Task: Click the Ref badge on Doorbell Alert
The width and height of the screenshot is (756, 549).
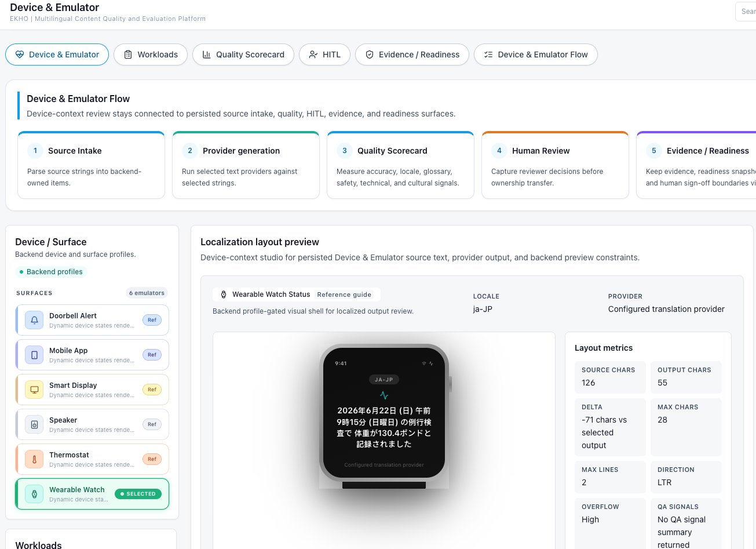Action: pos(152,320)
